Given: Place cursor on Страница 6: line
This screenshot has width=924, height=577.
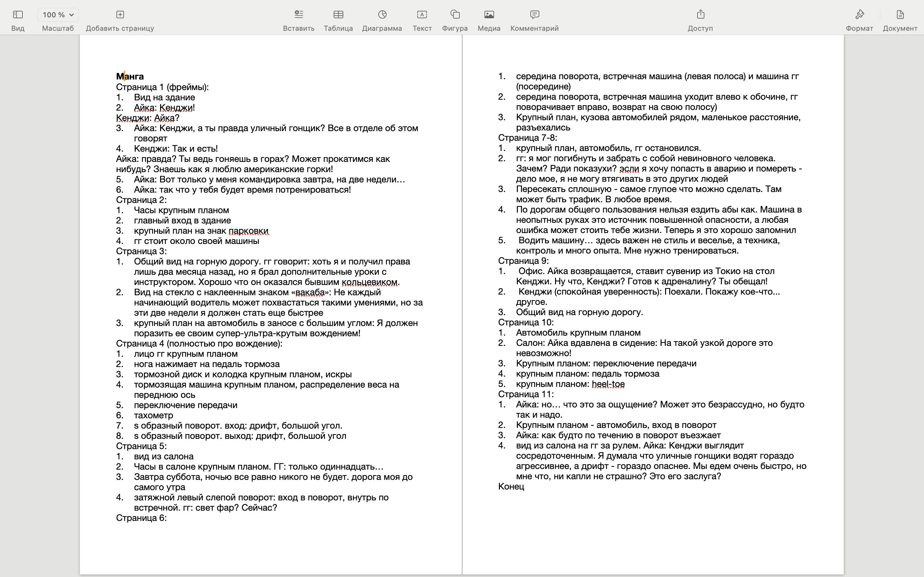Looking at the screenshot, I should click(x=141, y=518).
